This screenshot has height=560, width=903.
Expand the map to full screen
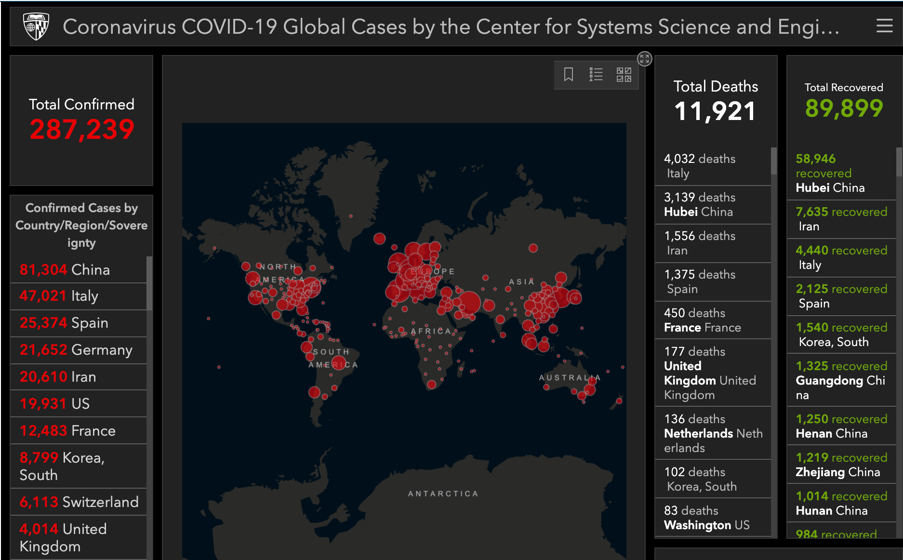[644, 59]
